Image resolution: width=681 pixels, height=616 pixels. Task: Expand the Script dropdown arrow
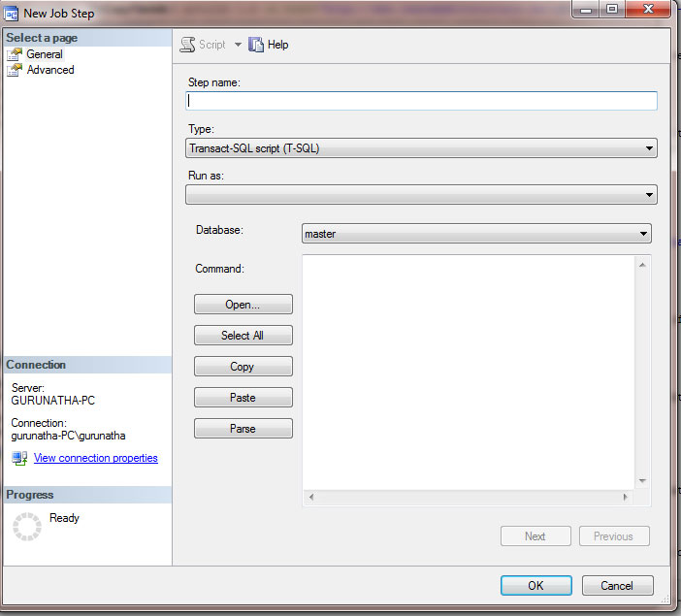(238, 45)
